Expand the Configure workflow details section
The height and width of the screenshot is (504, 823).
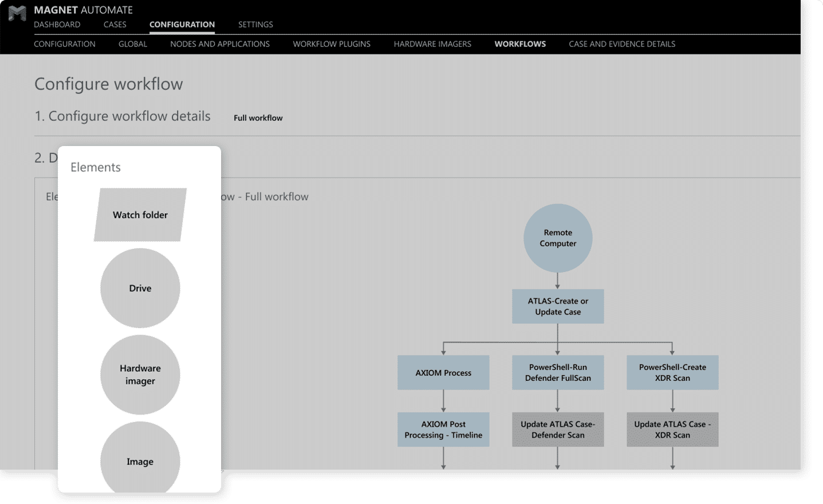point(123,116)
